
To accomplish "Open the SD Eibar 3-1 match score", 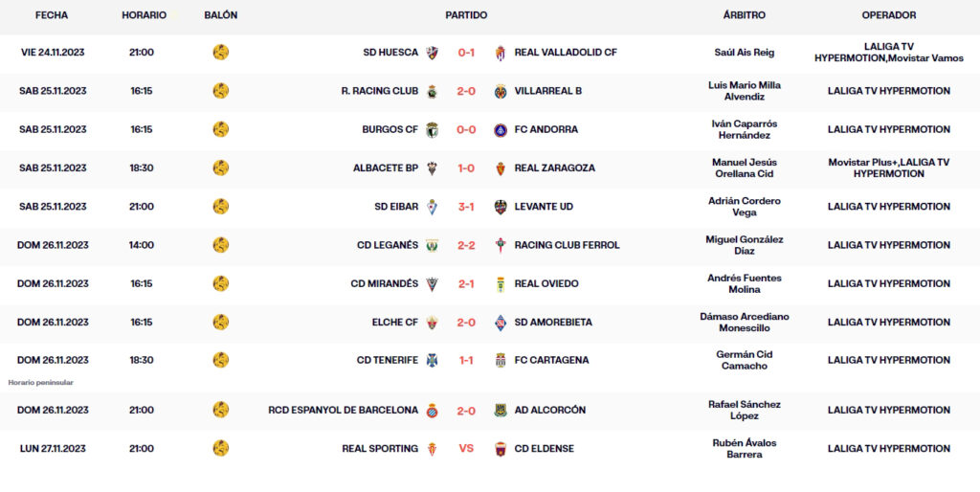I will (466, 207).
